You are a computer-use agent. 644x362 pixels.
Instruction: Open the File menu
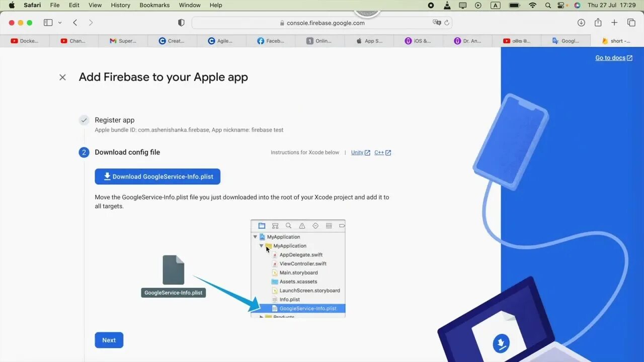[x=55, y=5]
